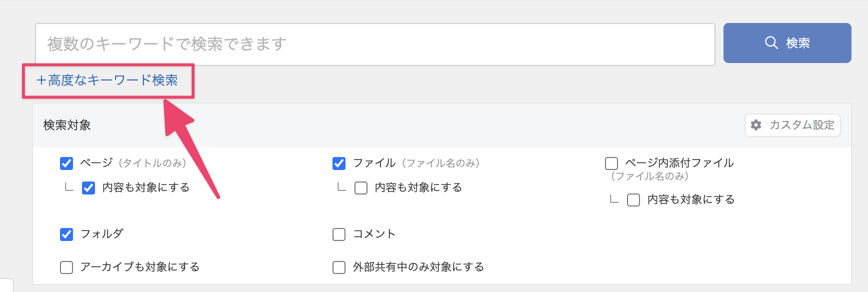Uncheck the ページ（タイトルのみ）checkbox

point(66,163)
